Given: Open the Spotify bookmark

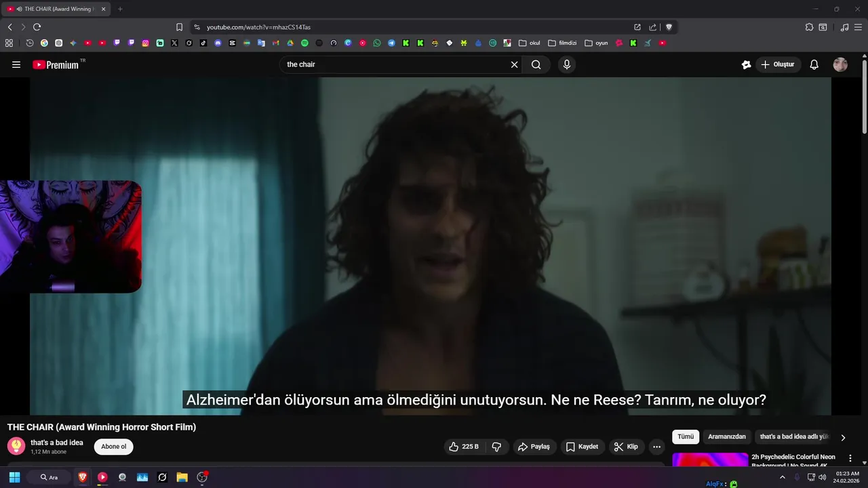Looking at the screenshot, I should tap(304, 43).
